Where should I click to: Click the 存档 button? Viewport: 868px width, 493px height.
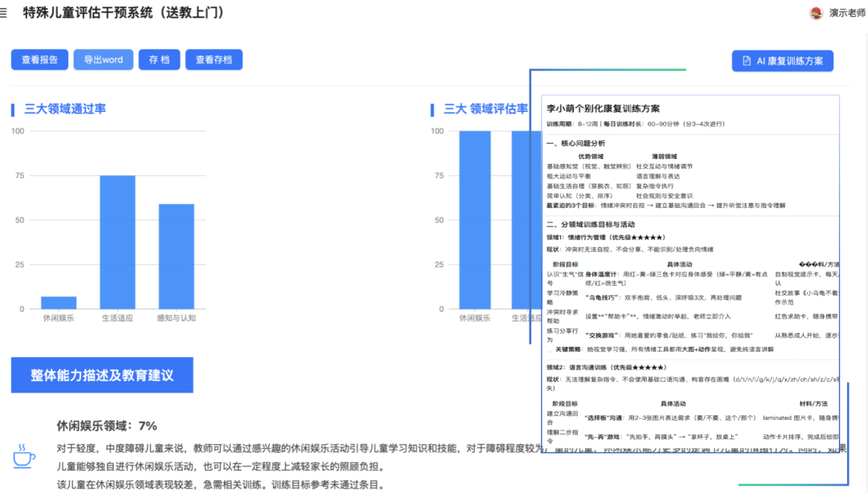coord(159,59)
